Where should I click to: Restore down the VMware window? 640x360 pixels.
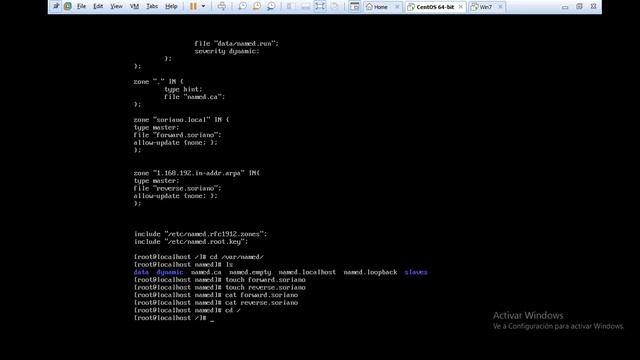point(579,7)
